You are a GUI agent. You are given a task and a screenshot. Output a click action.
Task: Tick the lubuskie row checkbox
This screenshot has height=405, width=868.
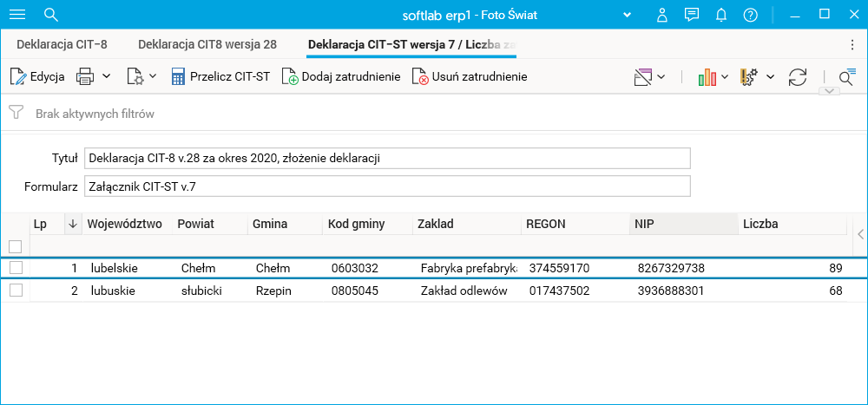coord(16,291)
